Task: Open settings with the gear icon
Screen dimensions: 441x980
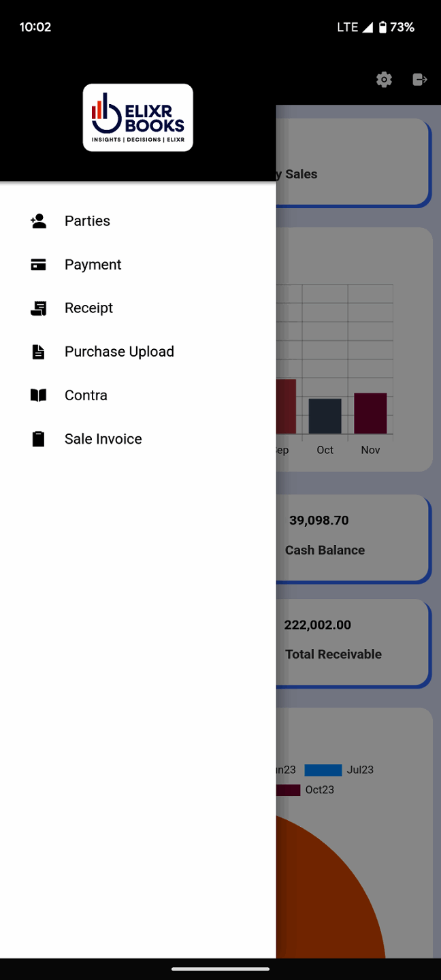Action: [x=385, y=80]
